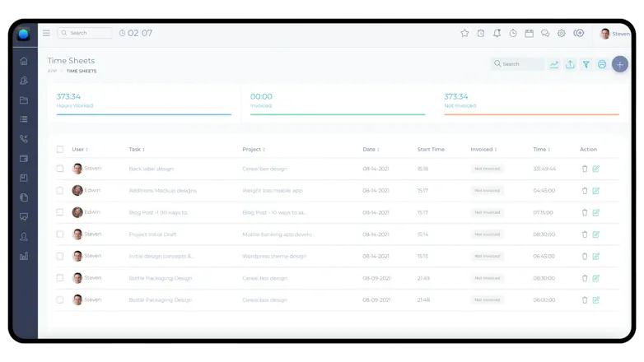Open the time clock icon beside calendar
644x362 pixels.
point(513,33)
